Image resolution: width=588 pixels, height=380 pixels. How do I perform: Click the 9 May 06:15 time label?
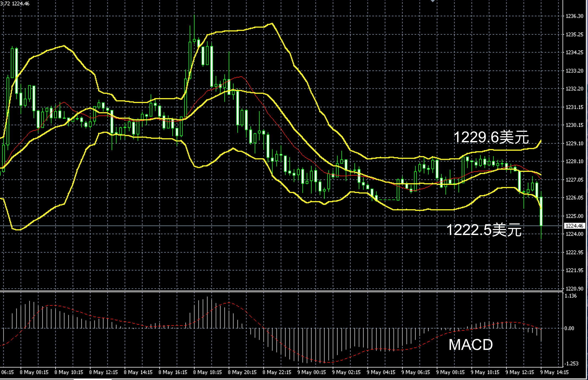pyautogui.click(x=415, y=372)
